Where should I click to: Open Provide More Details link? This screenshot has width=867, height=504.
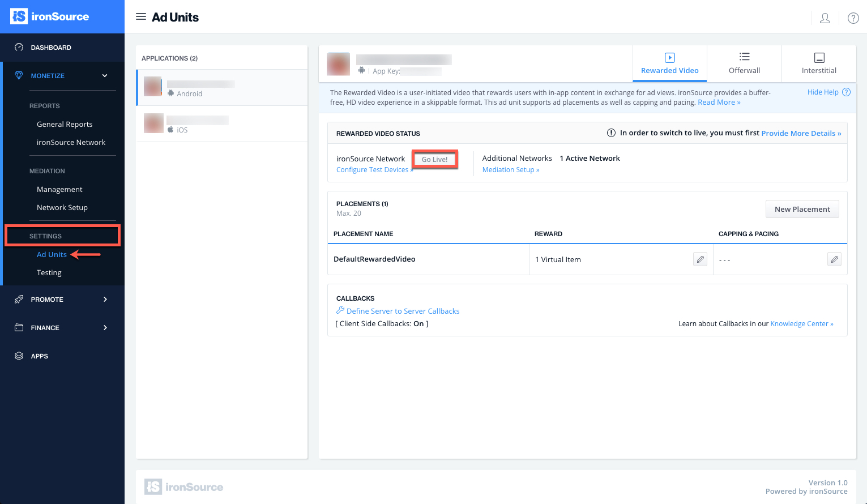(801, 133)
